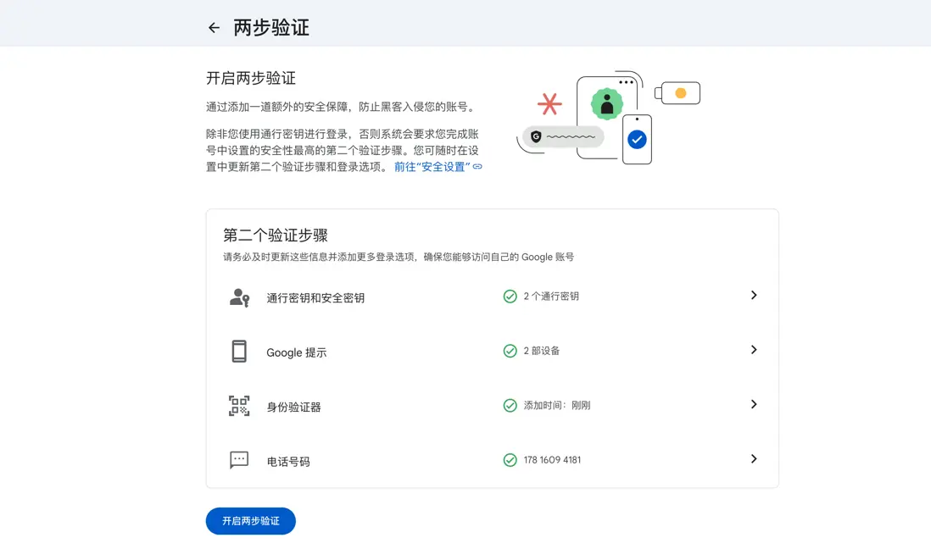The image size is (931, 560).
Task: Click the green check beside 178 1609 4181
Action: click(x=510, y=459)
